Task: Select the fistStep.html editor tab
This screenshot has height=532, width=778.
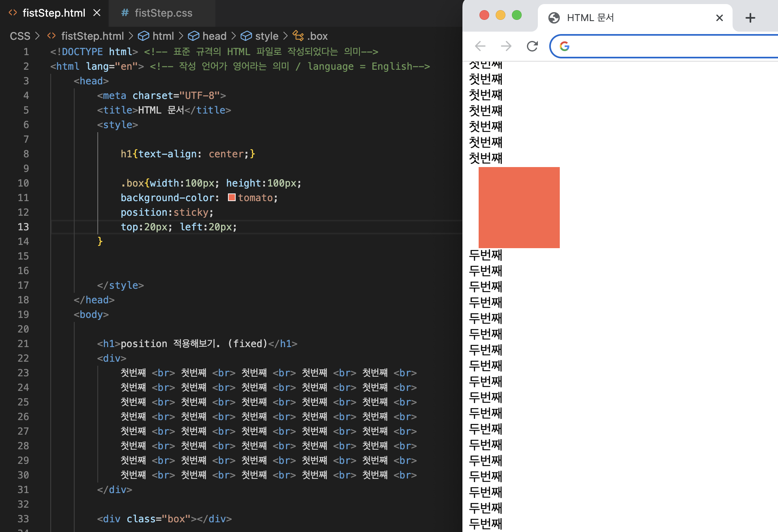Action: pos(54,13)
